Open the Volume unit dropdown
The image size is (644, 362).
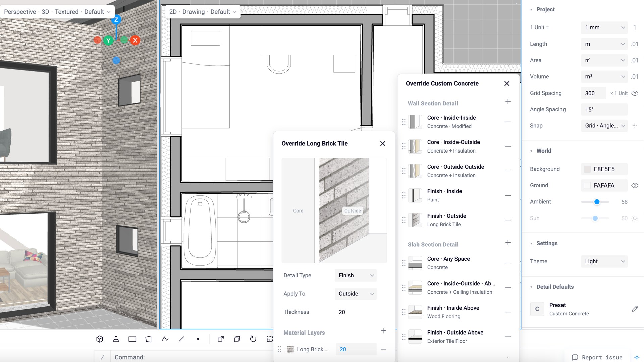[x=604, y=77]
